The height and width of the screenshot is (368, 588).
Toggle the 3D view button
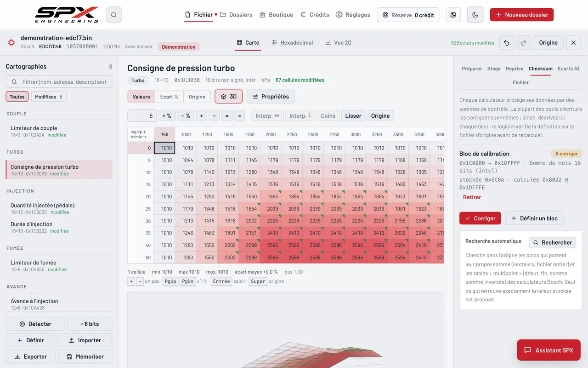tap(228, 97)
